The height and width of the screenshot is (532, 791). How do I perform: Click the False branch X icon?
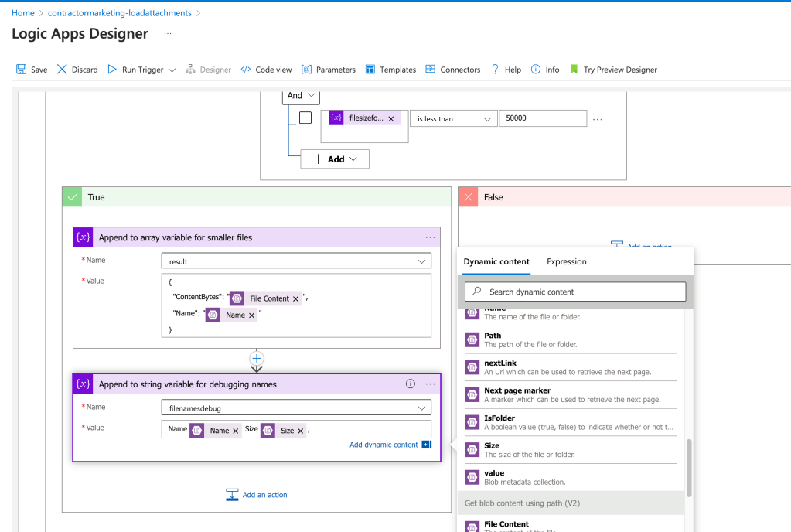tap(468, 197)
